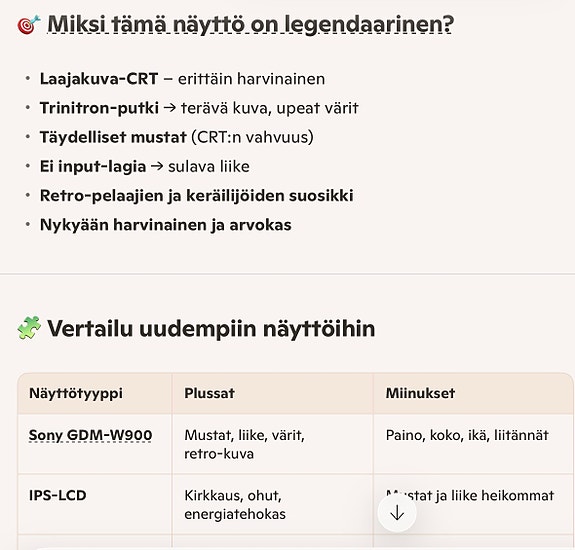Open the underlined heading 'Miksi tämä näyttö on legendaarinen?'
The height and width of the screenshot is (550, 575).
(250, 24)
